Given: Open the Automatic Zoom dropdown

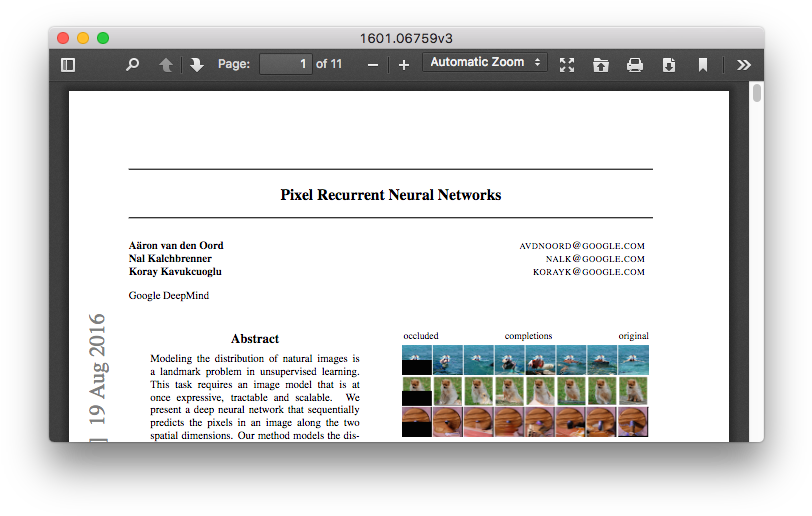Looking at the screenshot, I should coord(485,62).
